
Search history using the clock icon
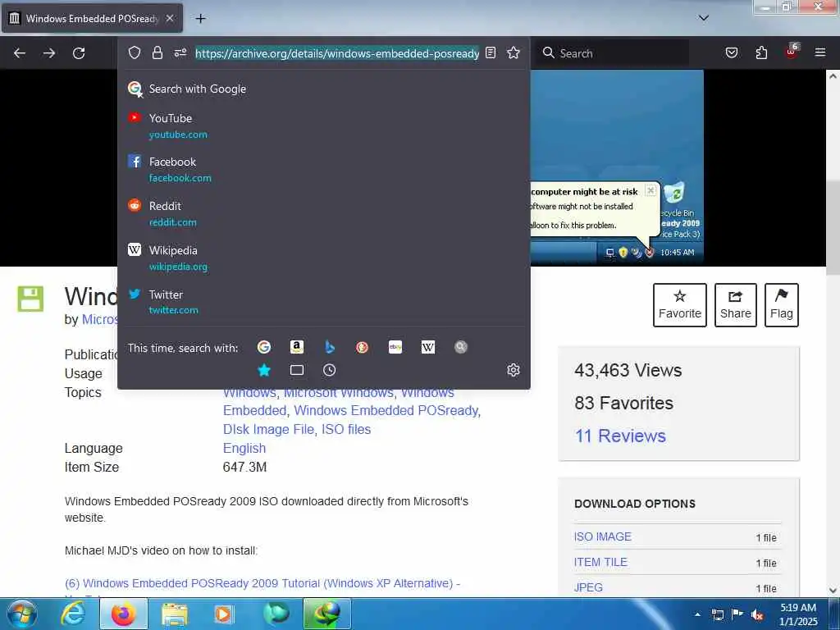pos(330,370)
